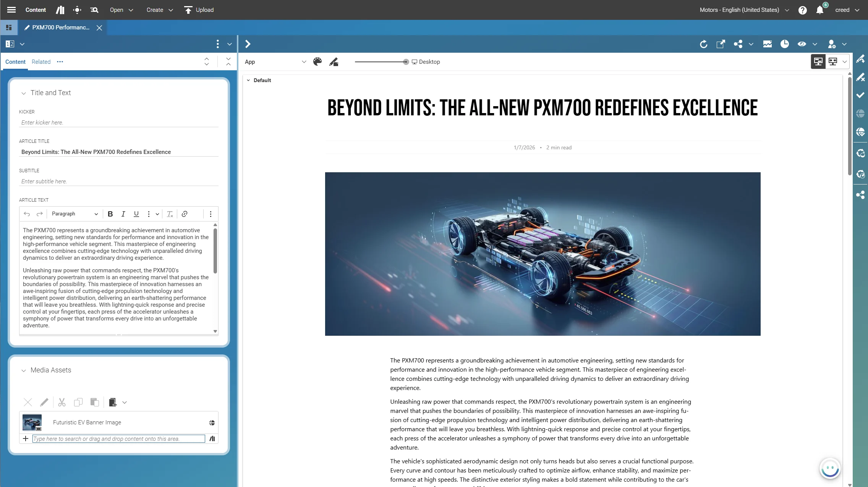
Task: Reload the preview with refresh icon
Action: (x=703, y=44)
